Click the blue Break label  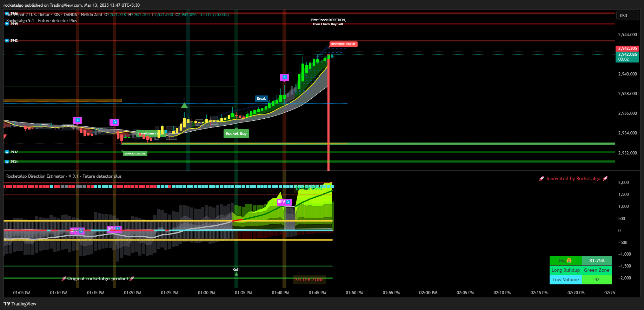coord(261,99)
